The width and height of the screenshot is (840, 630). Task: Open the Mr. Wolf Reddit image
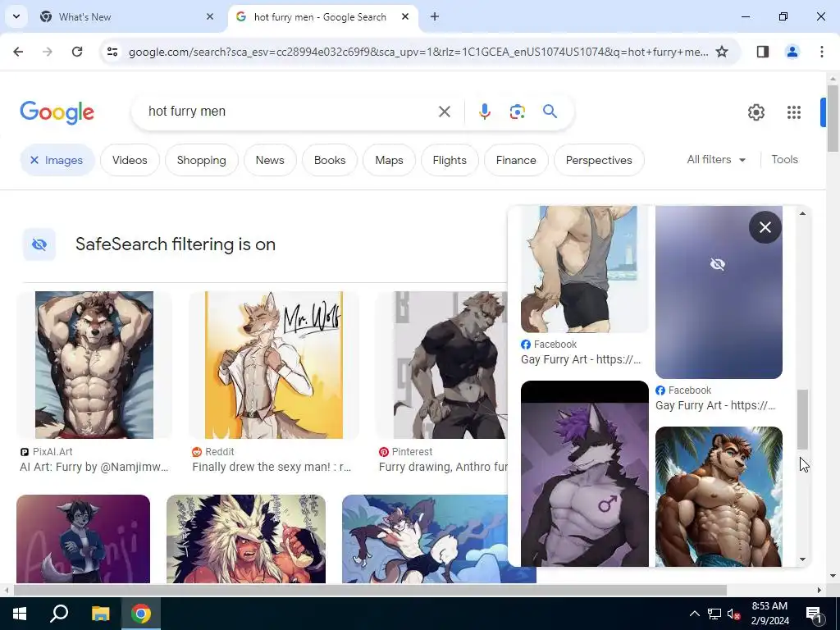(274, 365)
